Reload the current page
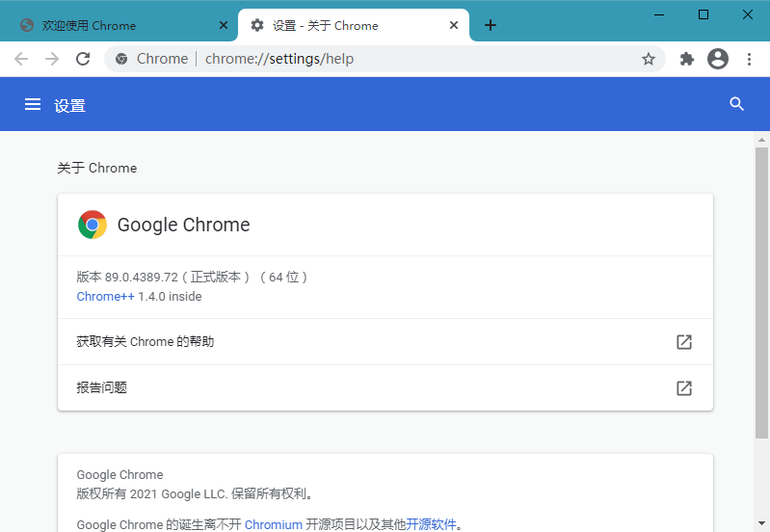Viewport: 770px width, 532px height. 83,59
